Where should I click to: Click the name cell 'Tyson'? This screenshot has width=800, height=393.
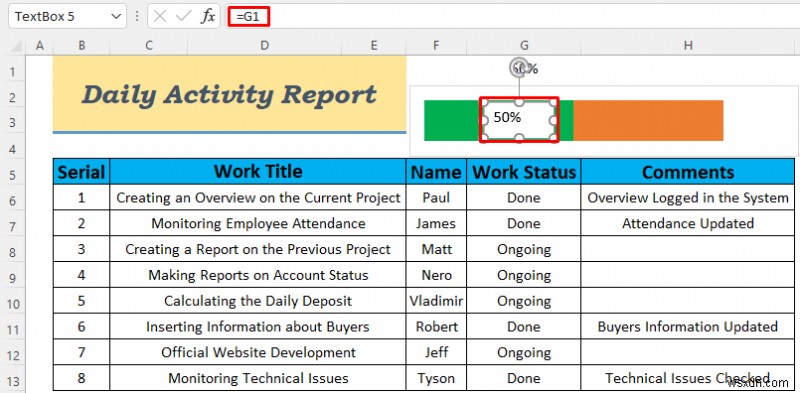436,378
